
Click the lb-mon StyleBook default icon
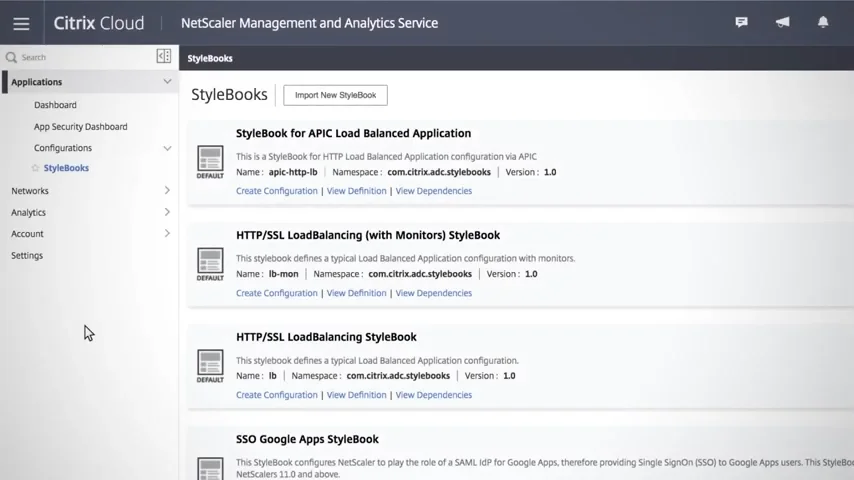tap(210, 264)
